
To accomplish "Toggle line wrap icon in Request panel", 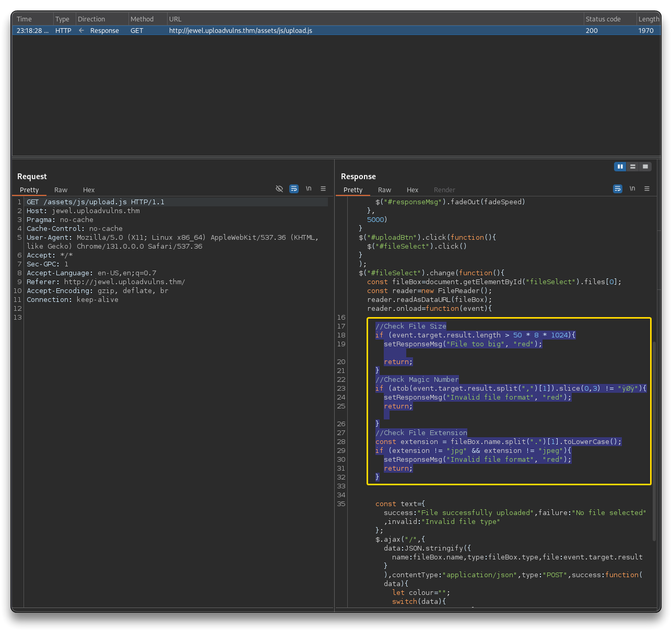I will tap(294, 189).
